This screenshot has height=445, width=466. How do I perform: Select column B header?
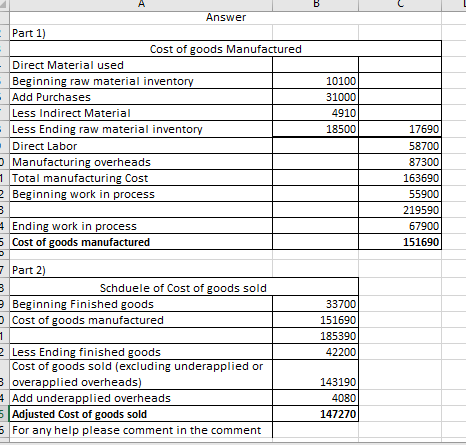click(x=316, y=5)
